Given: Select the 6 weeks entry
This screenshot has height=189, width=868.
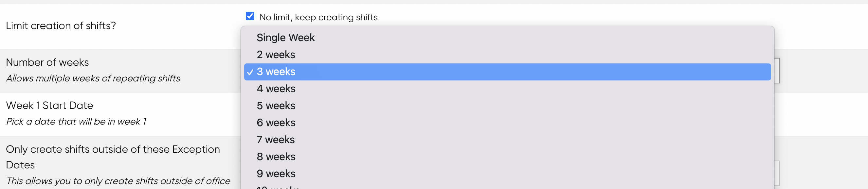Looking at the screenshot, I should pos(507,123).
